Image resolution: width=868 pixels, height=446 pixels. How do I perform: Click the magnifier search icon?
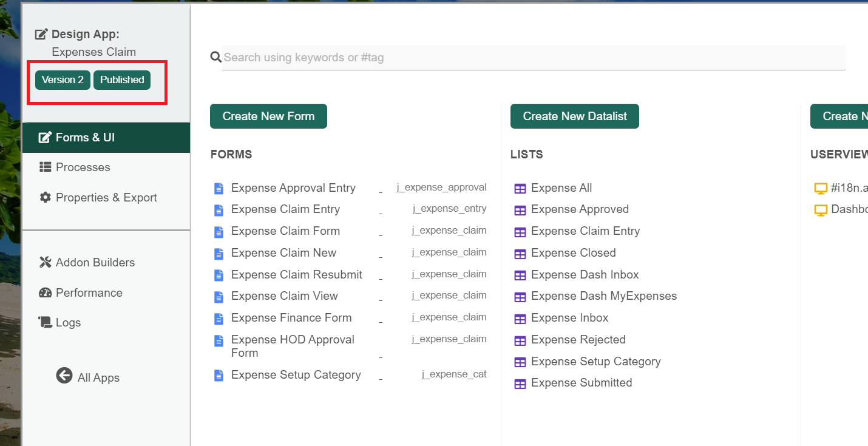pyautogui.click(x=215, y=57)
